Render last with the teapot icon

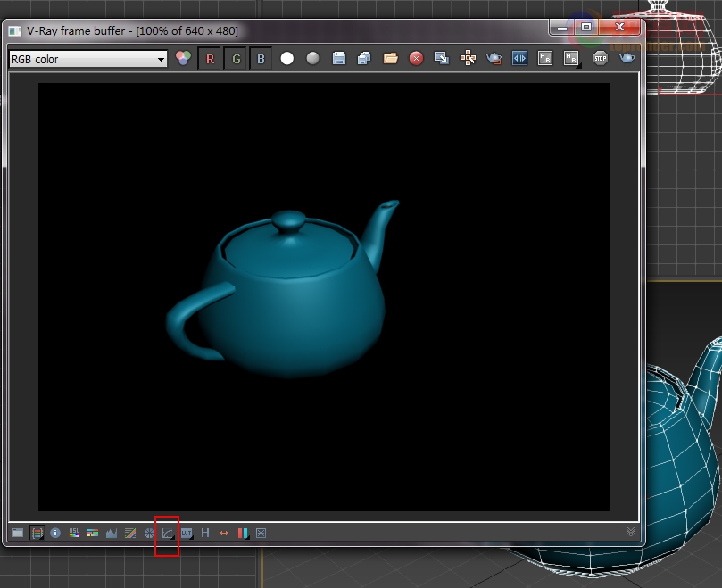pos(627,59)
